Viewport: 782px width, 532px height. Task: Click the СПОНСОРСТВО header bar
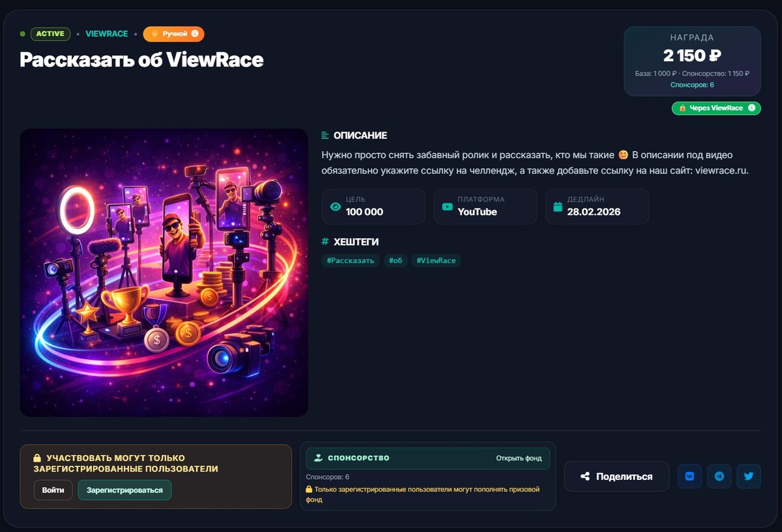428,458
